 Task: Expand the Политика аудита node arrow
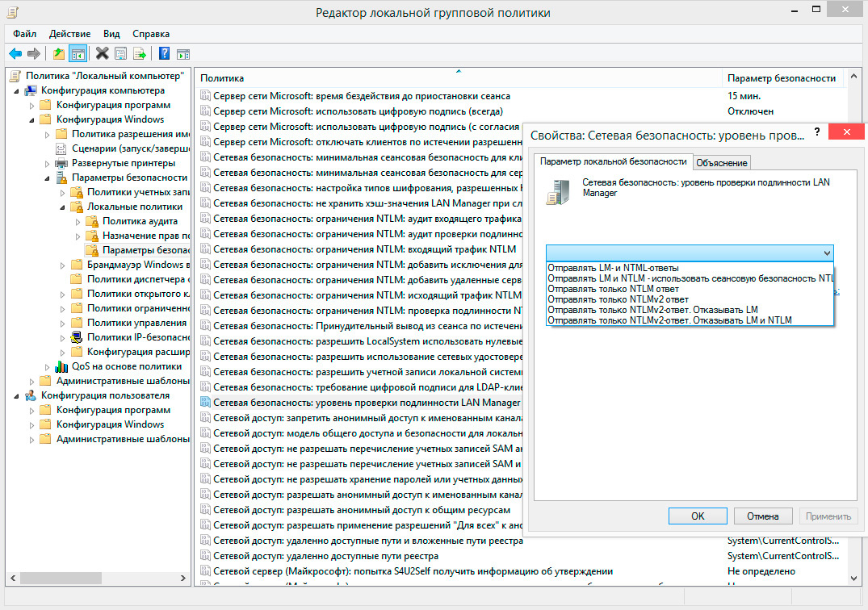click(x=78, y=221)
